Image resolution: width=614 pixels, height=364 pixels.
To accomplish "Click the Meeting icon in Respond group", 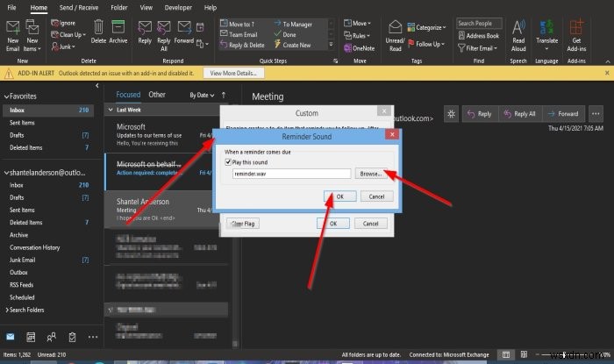I will [x=200, y=27].
